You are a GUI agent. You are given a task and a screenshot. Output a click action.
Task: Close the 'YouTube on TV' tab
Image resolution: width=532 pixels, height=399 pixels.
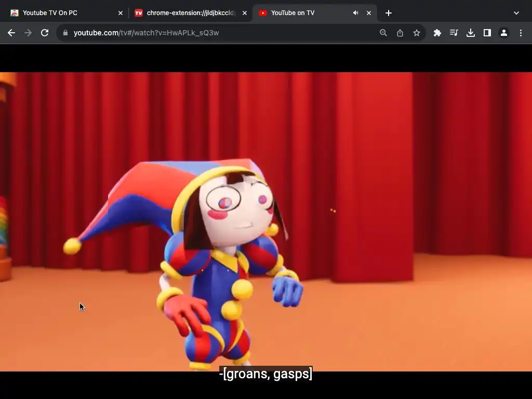pyautogui.click(x=369, y=13)
